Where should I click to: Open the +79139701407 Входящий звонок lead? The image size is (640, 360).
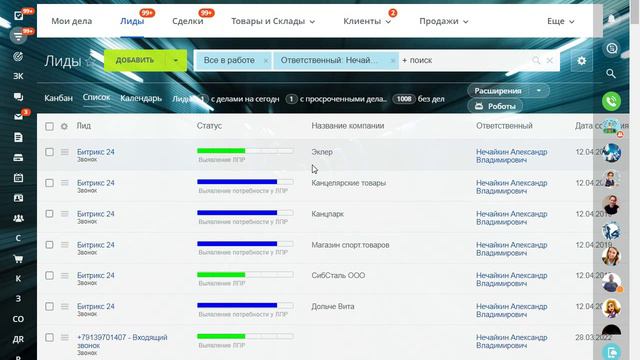(x=122, y=342)
